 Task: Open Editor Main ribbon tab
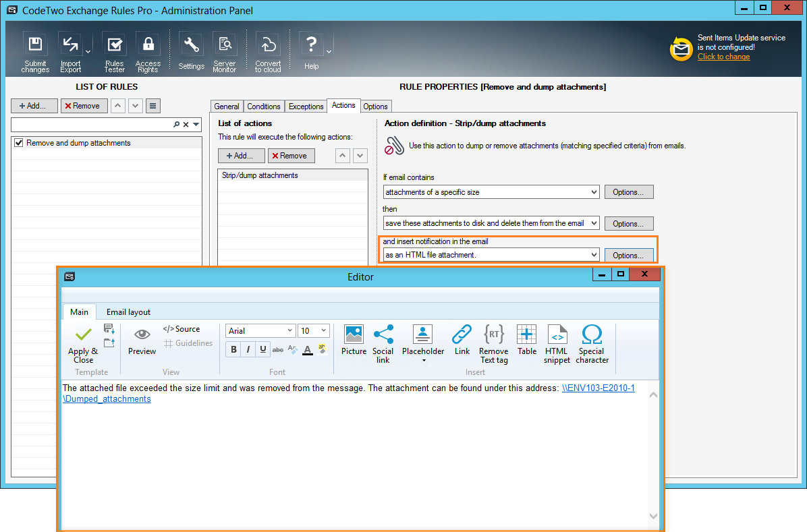point(79,312)
